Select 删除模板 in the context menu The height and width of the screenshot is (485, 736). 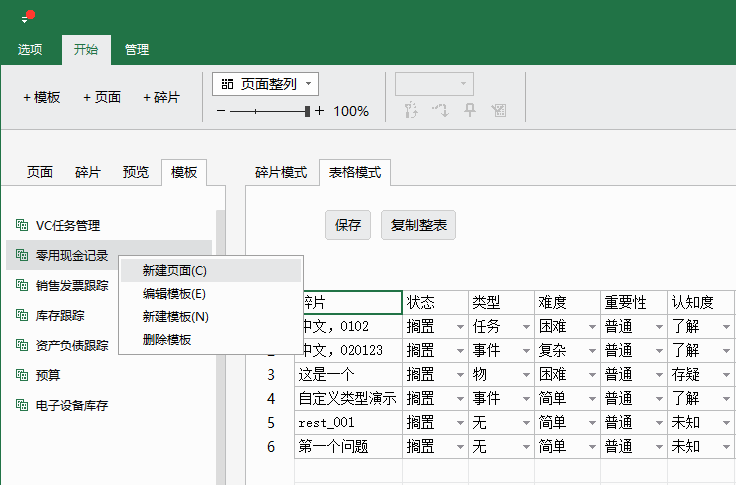(167, 339)
